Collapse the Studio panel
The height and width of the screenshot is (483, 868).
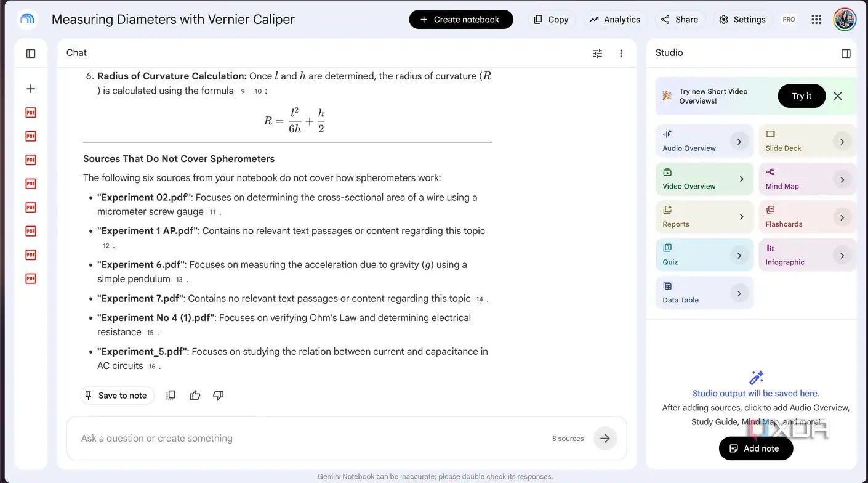[x=846, y=54]
